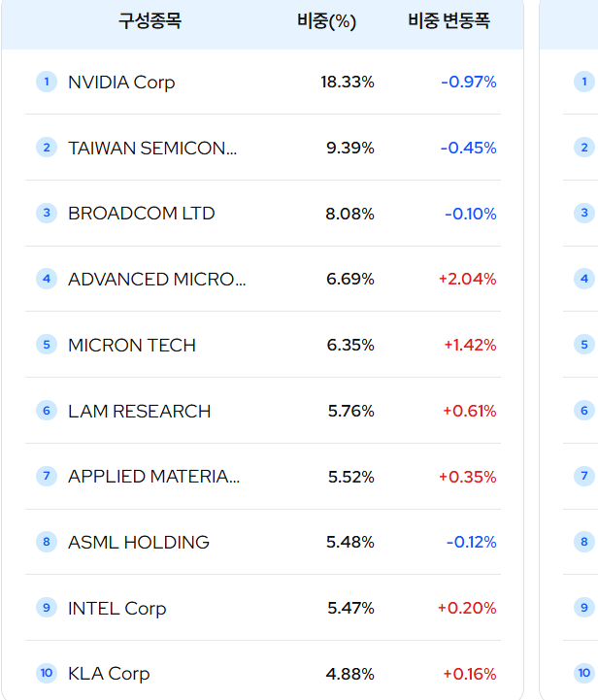
Task: Click ADVANCED MICRO's +2.04% weight change
Action: (467, 280)
